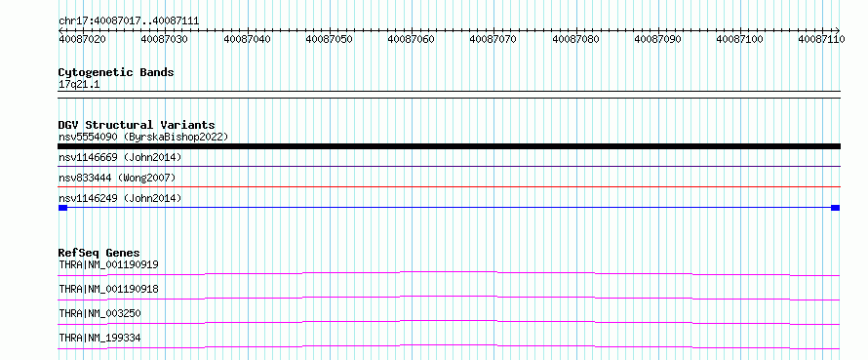Click the 17q21.1 band label
This screenshot has height=360, width=868.
[79, 85]
